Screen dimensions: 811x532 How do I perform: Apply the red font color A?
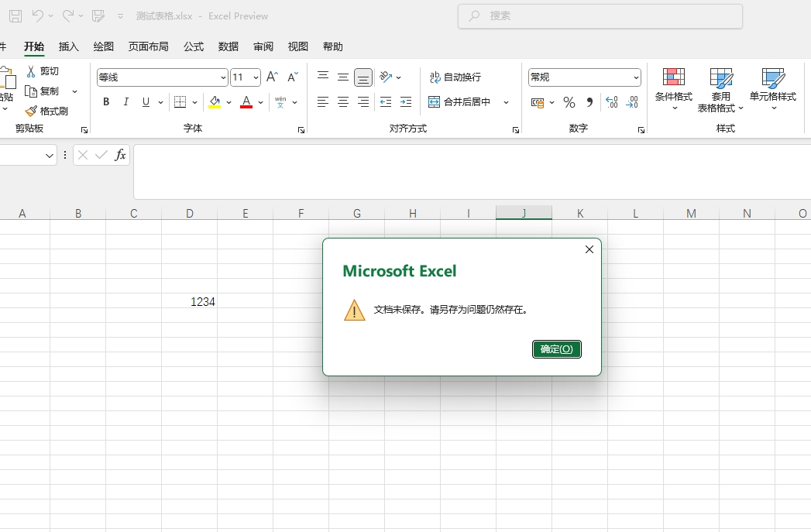pos(246,102)
